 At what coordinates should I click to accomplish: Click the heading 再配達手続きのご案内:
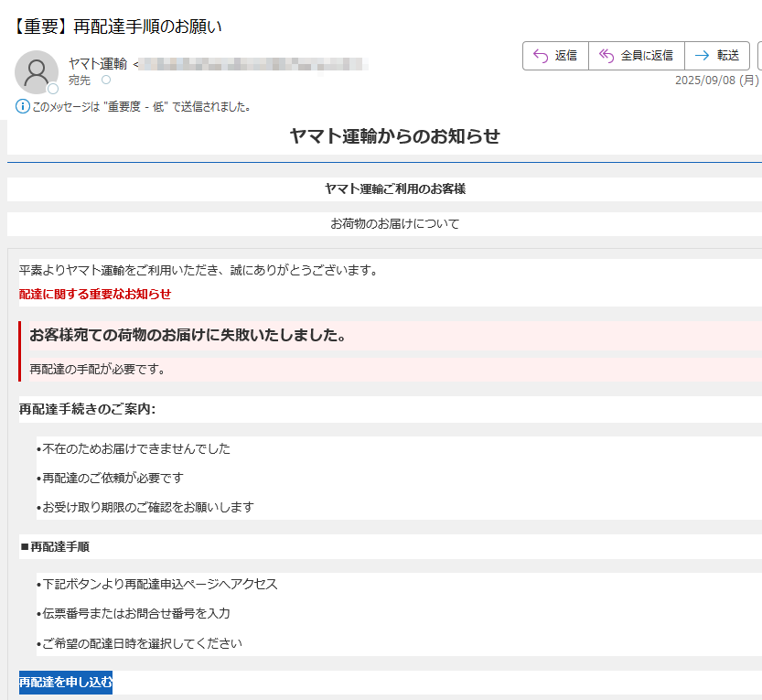tap(88, 409)
